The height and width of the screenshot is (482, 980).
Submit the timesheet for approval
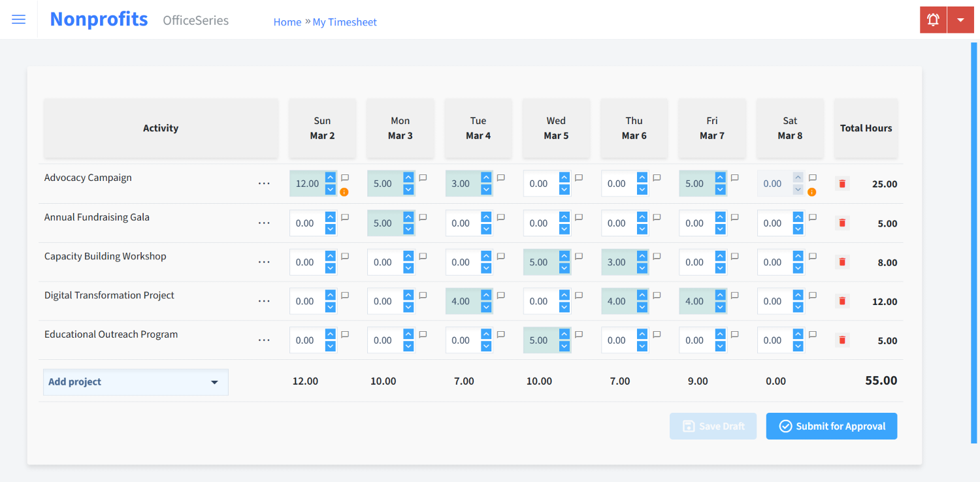click(x=831, y=426)
